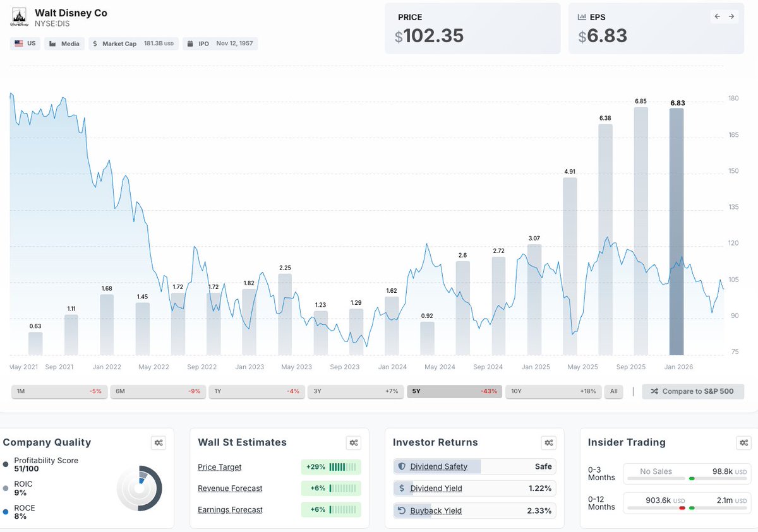This screenshot has height=532, width=758.
Task: Click the Market Cap dollar icon
Action: (x=95, y=44)
